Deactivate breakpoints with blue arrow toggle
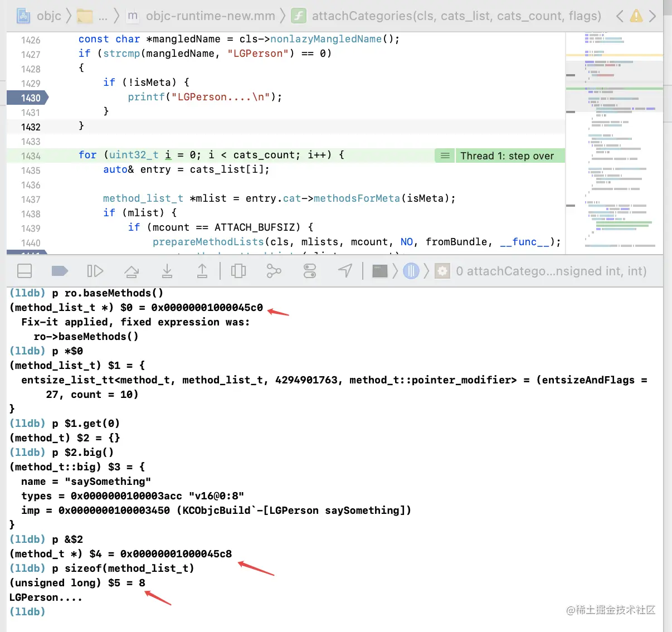The height and width of the screenshot is (632, 672). pos(60,271)
